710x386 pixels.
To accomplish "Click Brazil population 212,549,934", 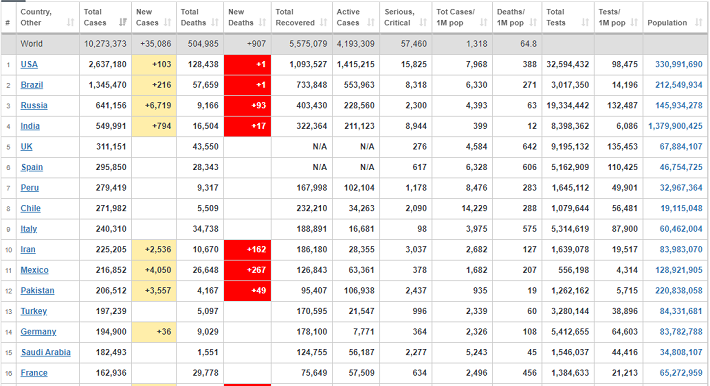I will pos(679,85).
